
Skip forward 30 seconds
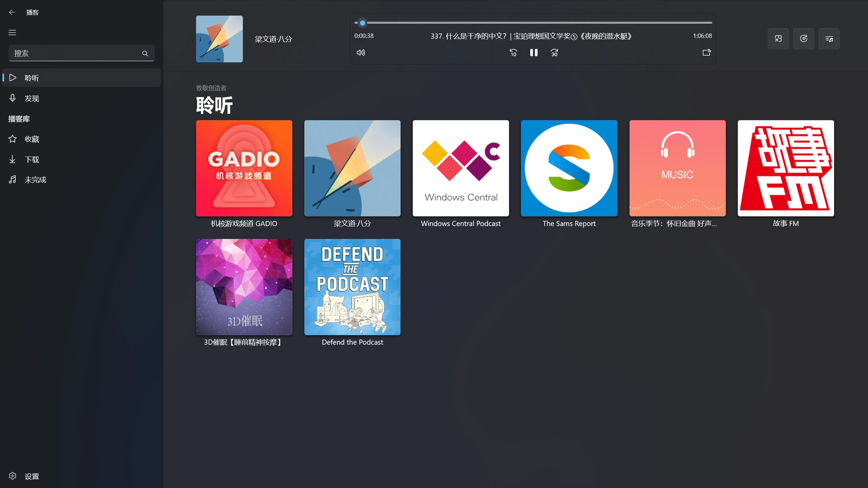click(554, 53)
